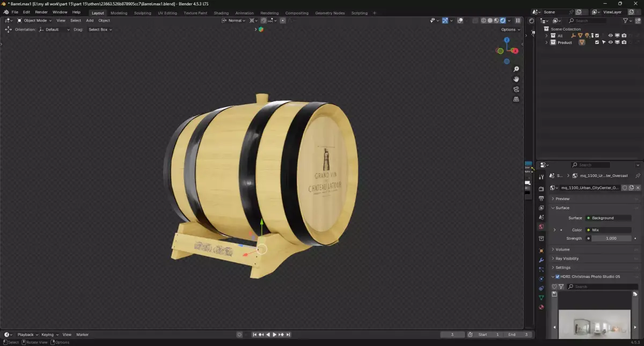Select wireframe viewport shading mode
644x346 pixels.
(x=484, y=20)
